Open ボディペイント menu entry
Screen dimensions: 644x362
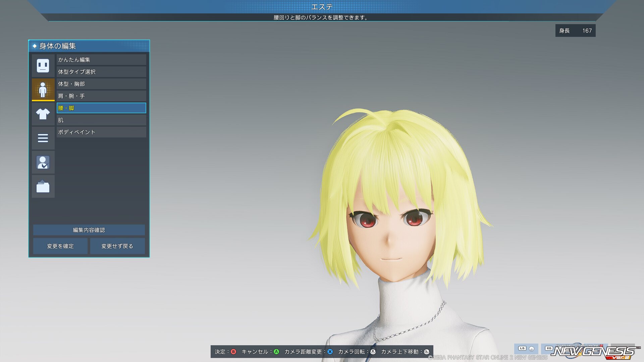point(101,132)
